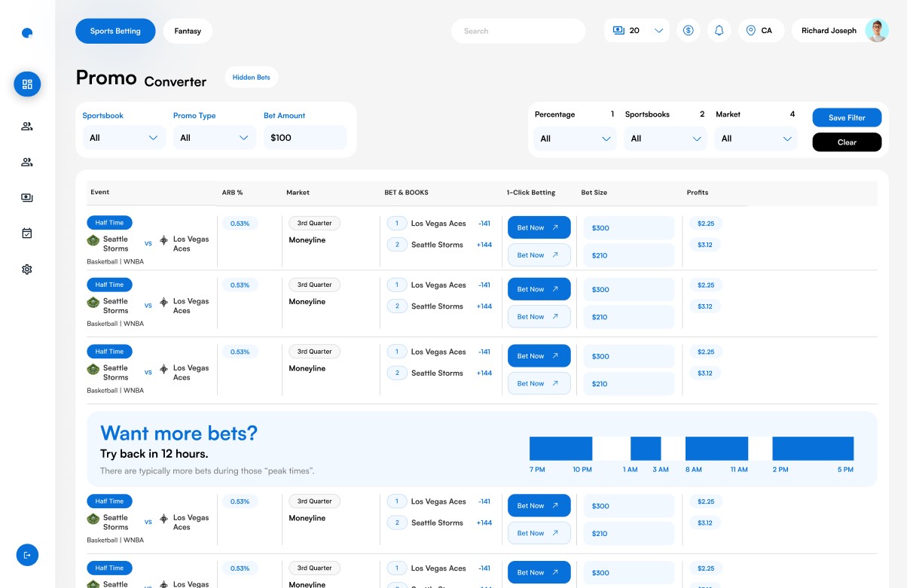Open the CA location selector
Screen dimensions: 907x588
[x=760, y=31]
